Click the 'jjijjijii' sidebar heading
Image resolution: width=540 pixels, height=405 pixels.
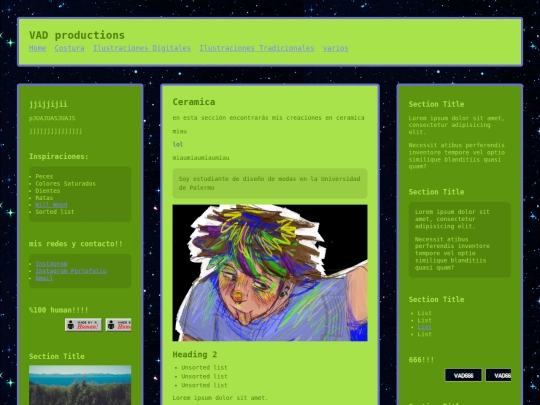click(48, 104)
